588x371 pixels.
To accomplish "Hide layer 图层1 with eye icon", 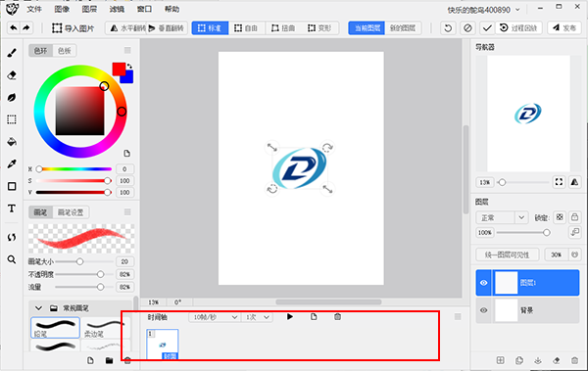I will click(x=484, y=283).
